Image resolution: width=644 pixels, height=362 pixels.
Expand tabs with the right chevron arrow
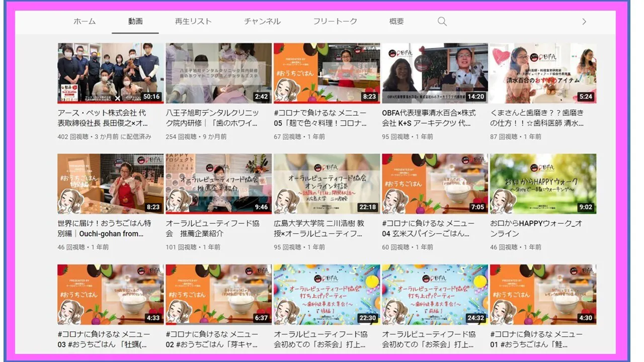click(x=584, y=22)
